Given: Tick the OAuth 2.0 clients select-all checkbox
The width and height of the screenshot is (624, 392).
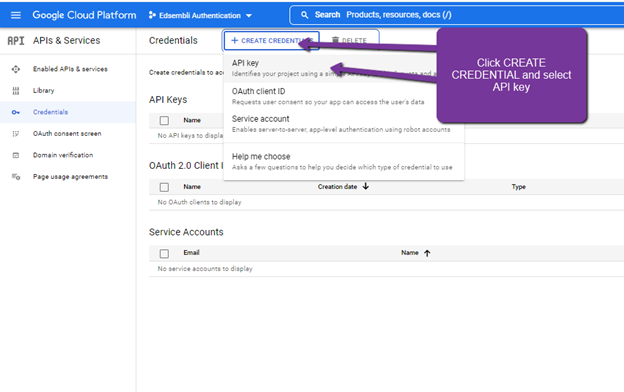Looking at the screenshot, I should click(164, 187).
